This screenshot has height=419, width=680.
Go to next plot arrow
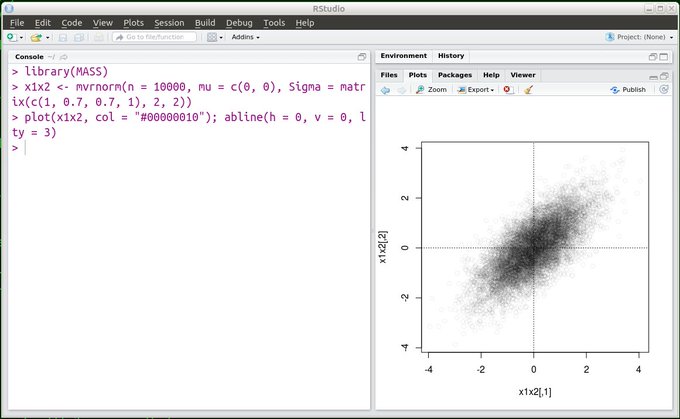[402, 90]
